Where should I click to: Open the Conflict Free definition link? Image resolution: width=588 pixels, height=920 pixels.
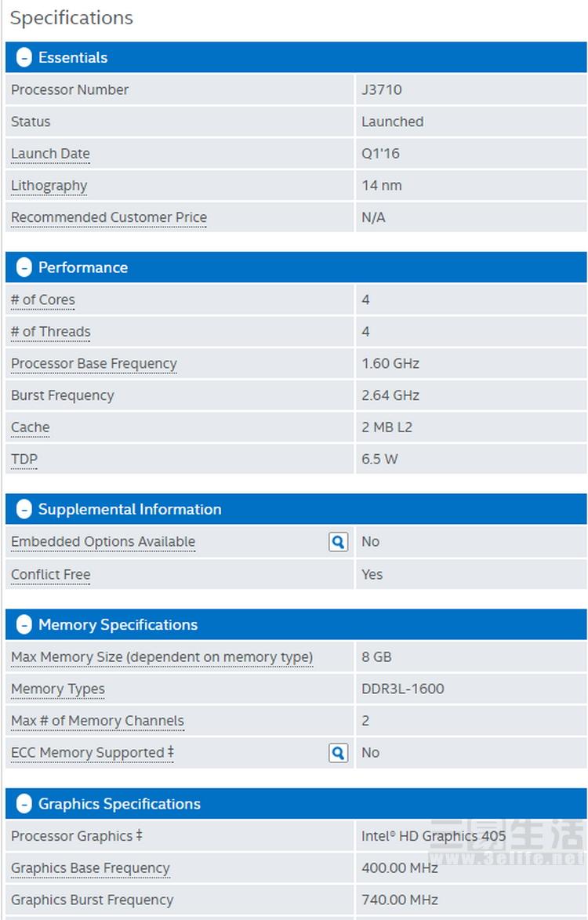(x=51, y=575)
